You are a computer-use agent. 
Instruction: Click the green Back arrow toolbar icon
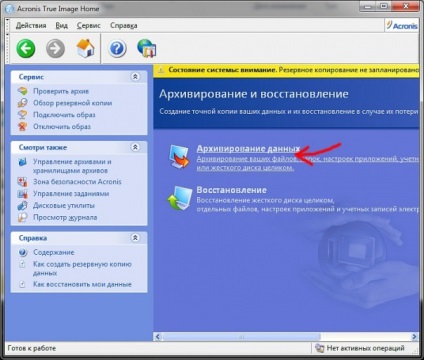pos(26,49)
